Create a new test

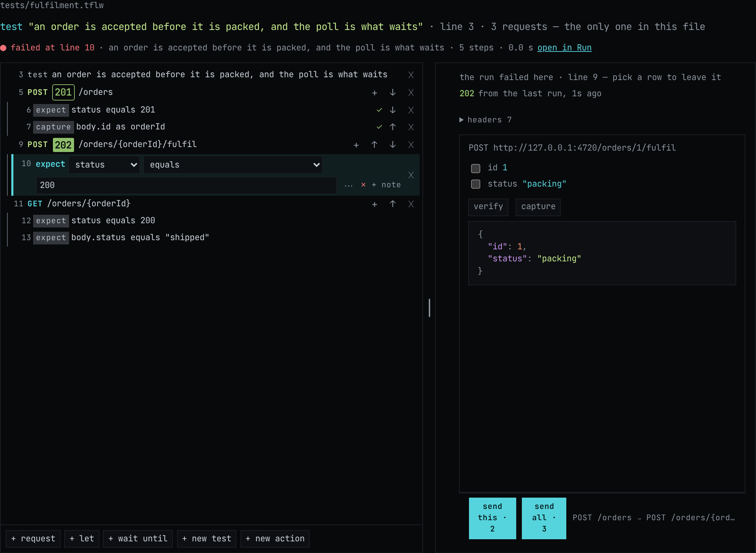[207, 539]
